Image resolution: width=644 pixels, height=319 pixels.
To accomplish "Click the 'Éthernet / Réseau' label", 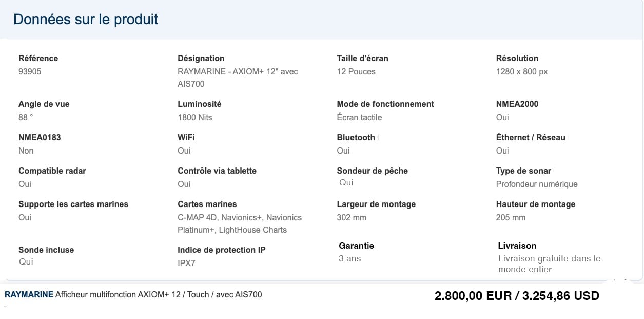I will point(531,138).
